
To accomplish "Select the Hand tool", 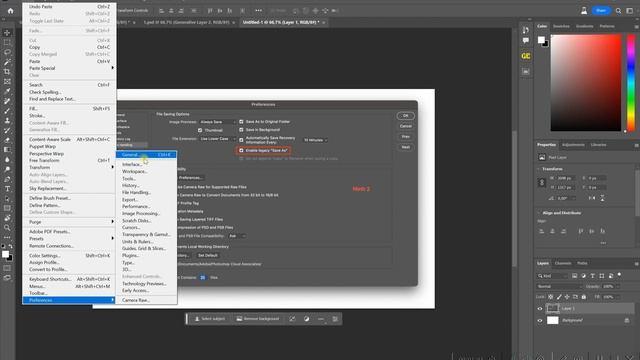I will (7, 218).
